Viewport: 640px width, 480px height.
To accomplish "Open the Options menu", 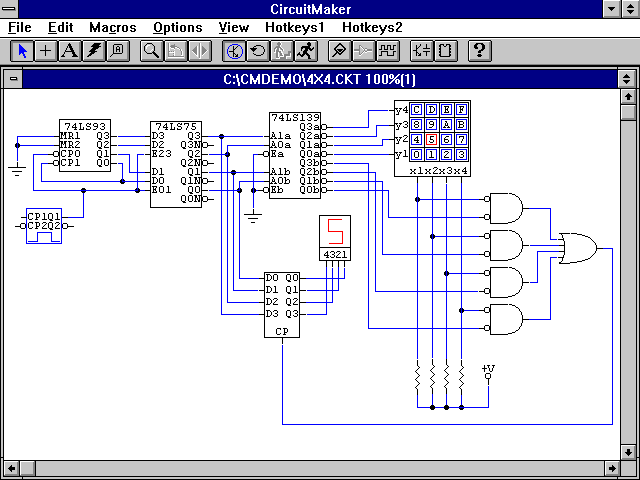I will coord(177,28).
